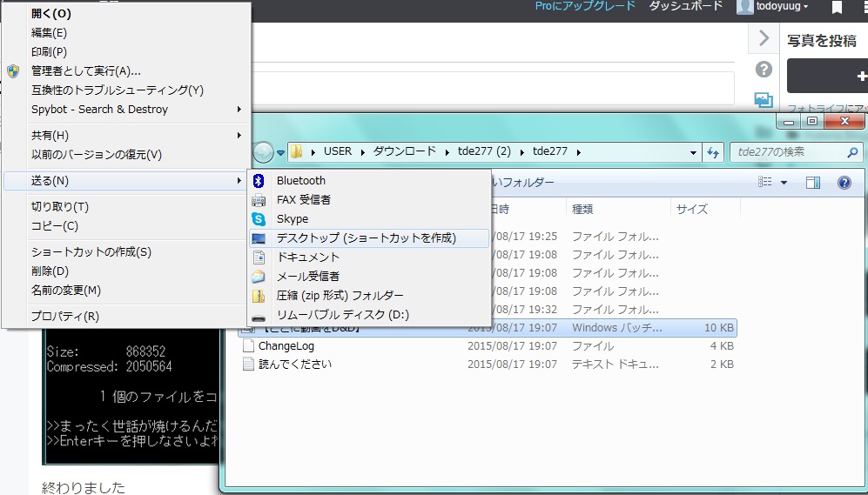The width and height of the screenshot is (868, 495).
Task: Click the Skype logo icon
Action: [x=259, y=219]
